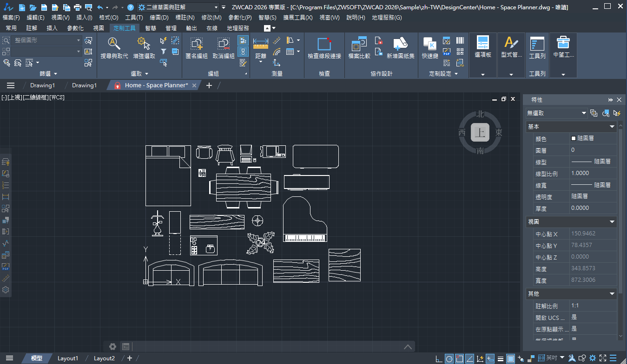Click the 取消編組 ungroup icon

(224, 48)
